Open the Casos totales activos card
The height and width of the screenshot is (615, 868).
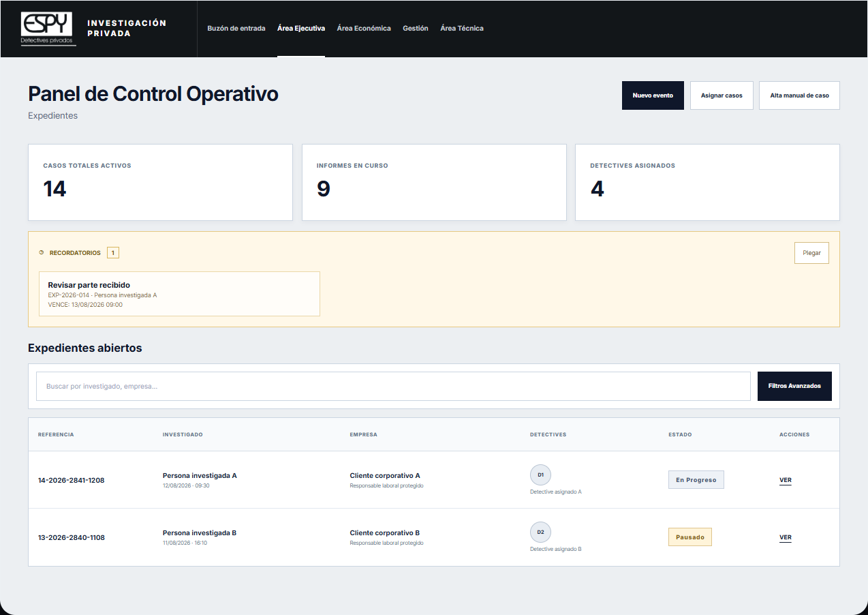click(x=160, y=182)
